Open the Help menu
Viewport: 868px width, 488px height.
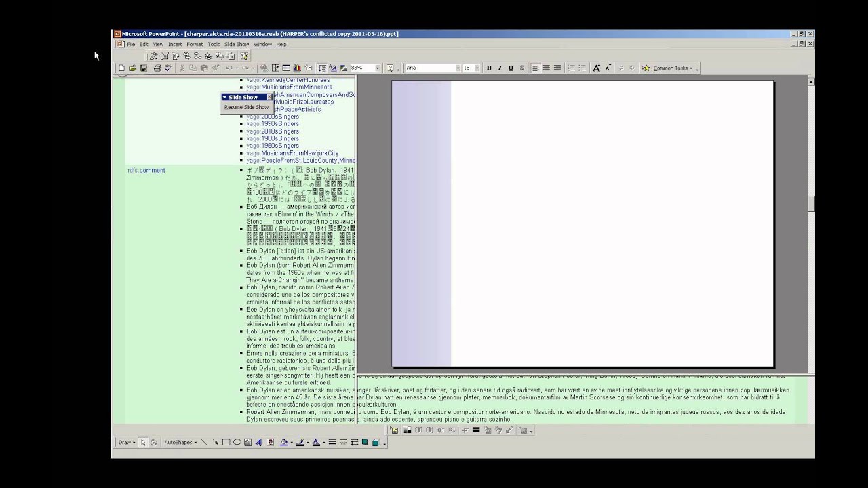(281, 44)
